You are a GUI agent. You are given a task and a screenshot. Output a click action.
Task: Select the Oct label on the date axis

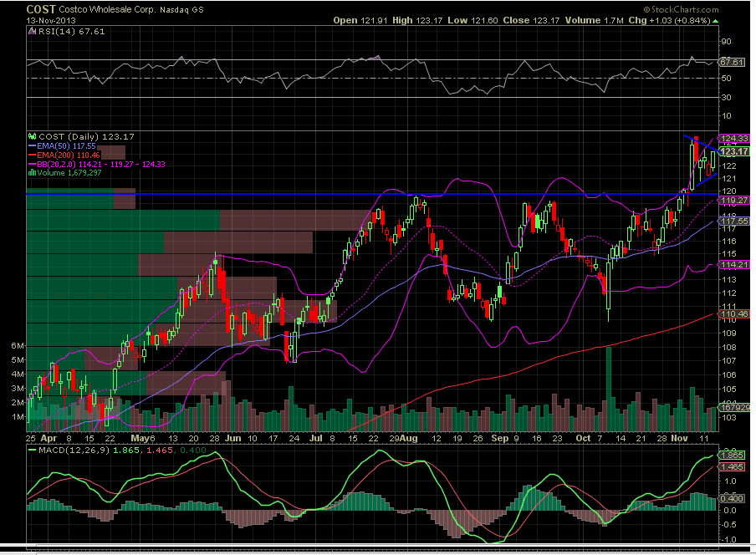click(585, 437)
